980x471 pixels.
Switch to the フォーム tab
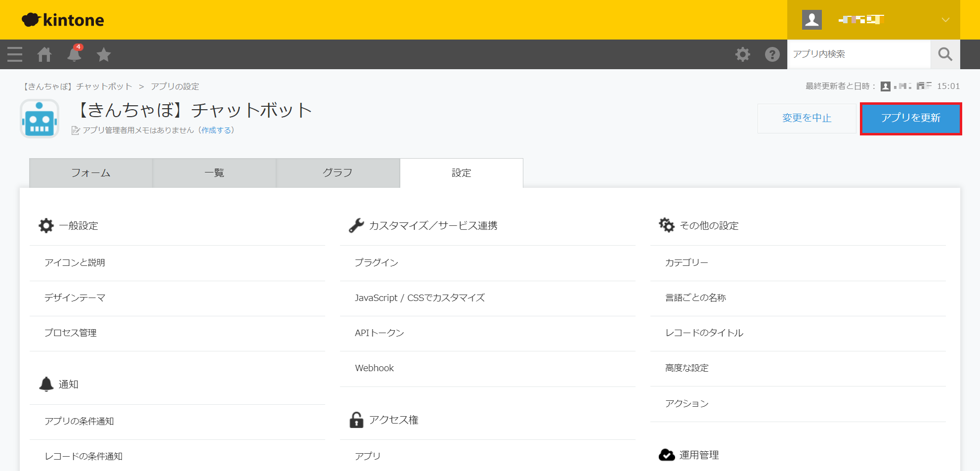coord(91,173)
